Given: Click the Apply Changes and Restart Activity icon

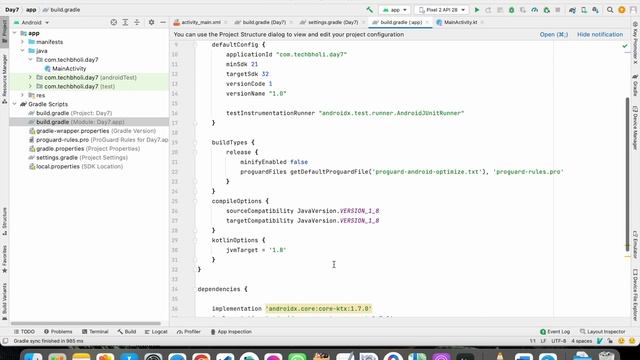Looking at the screenshot, I should click(x=488, y=10).
